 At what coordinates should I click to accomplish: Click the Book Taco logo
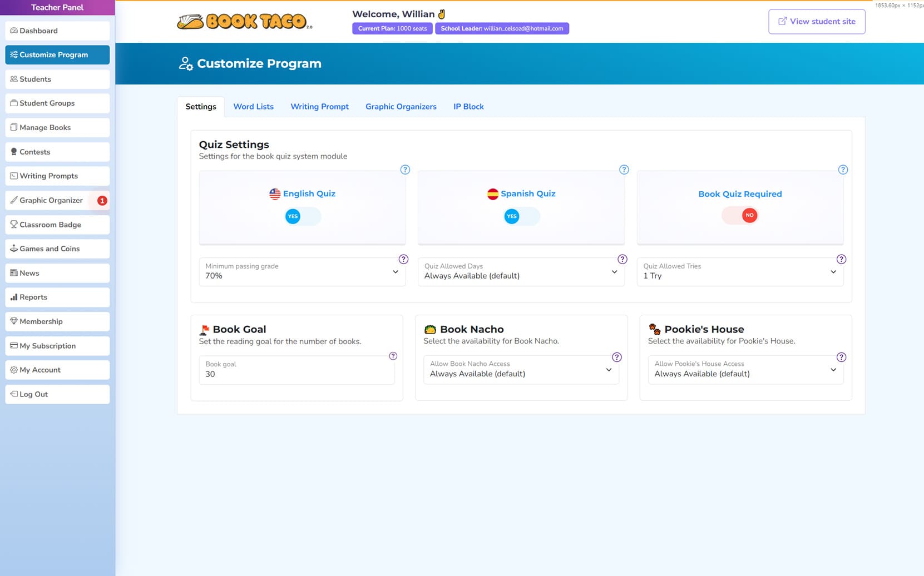click(x=244, y=22)
